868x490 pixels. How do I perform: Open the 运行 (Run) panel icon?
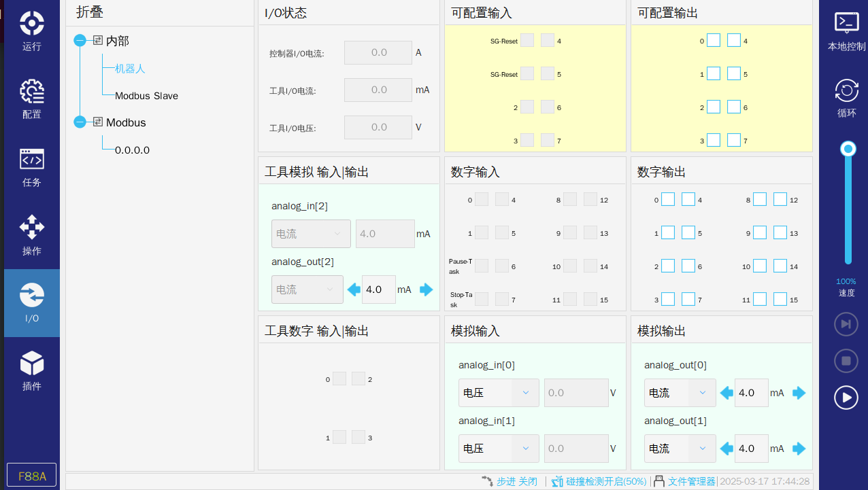coord(31,24)
